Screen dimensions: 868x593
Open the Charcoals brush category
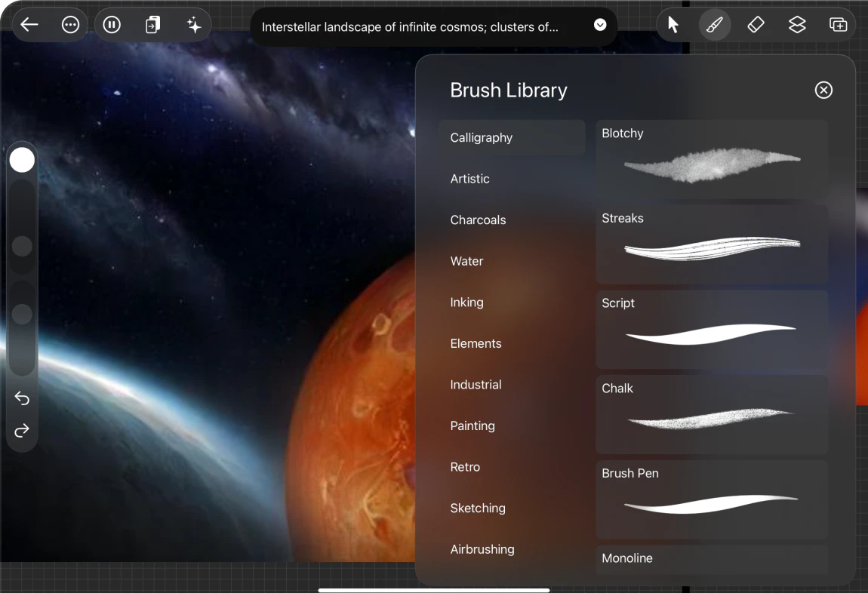coord(478,220)
